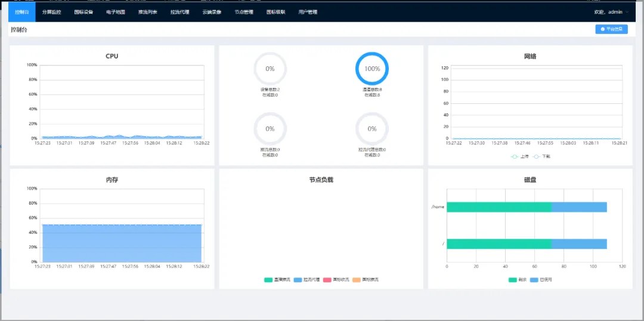
Task: Go to 节点管理 in the top navigation
Action: pos(244,12)
